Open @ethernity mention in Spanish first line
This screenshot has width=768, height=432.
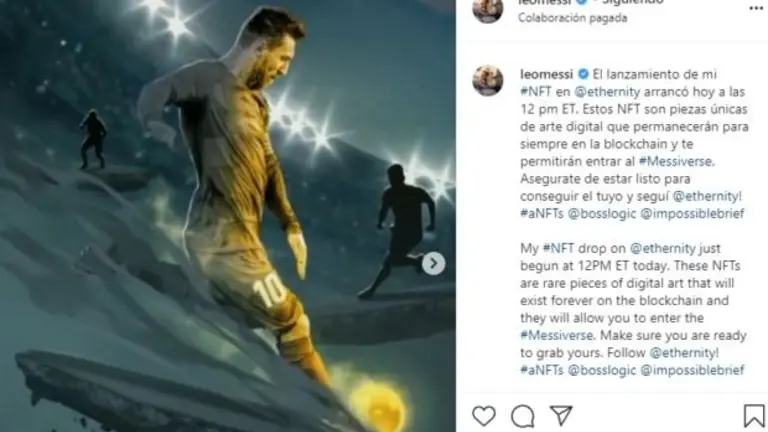607,92
